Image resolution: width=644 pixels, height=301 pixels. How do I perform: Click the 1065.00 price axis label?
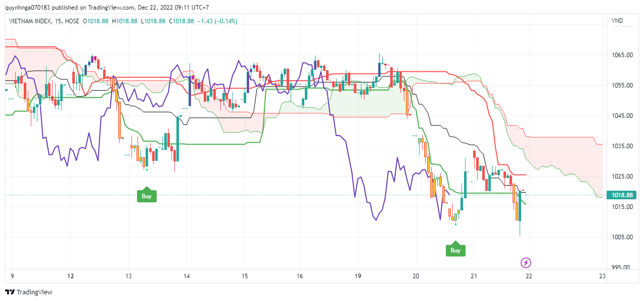coord(622,55)
